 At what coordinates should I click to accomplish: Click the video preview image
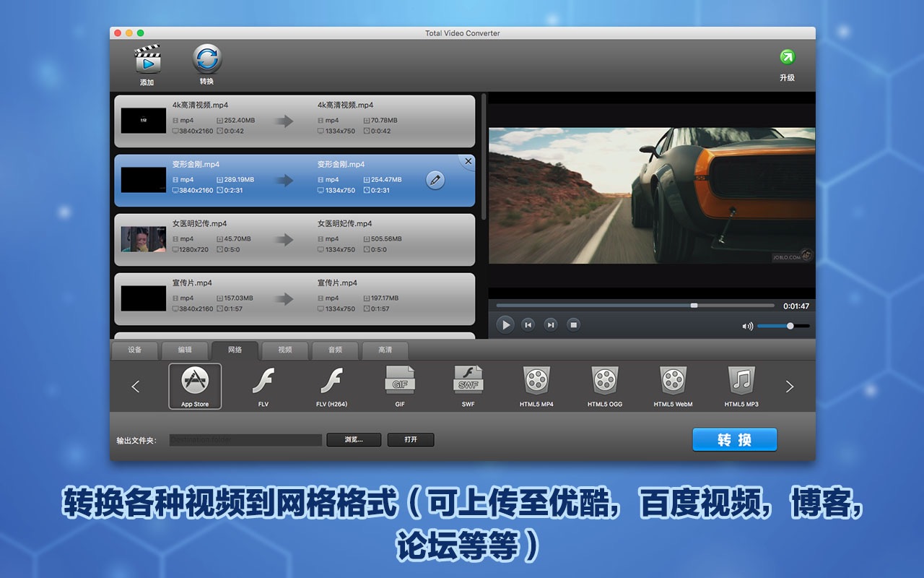point(652,196)
